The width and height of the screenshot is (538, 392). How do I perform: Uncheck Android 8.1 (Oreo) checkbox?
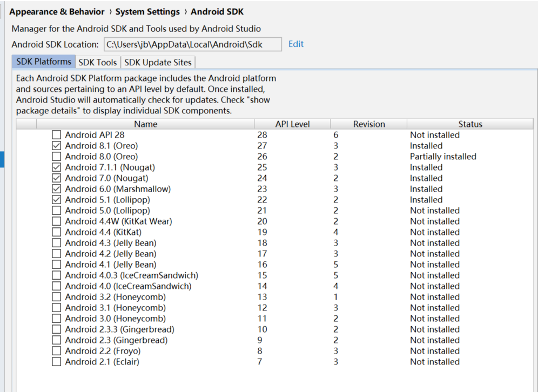[57, 146]
